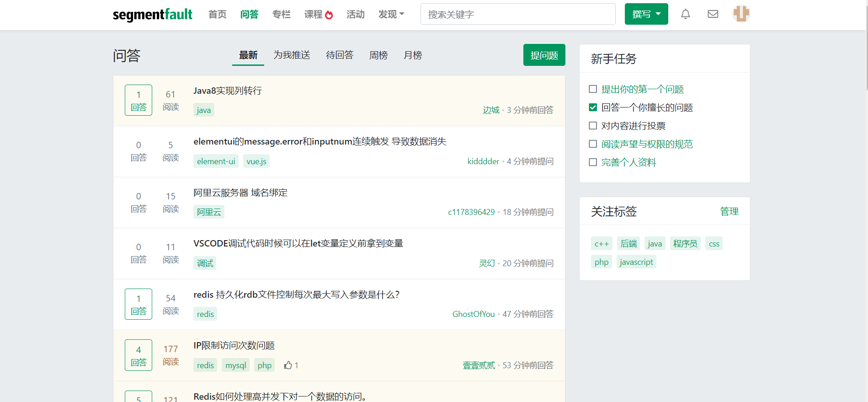Open the elementui message.error question

[320, 141]
